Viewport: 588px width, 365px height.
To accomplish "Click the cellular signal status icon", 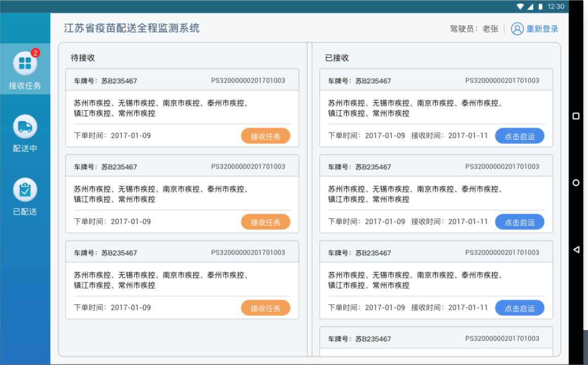I will (530, 7).
